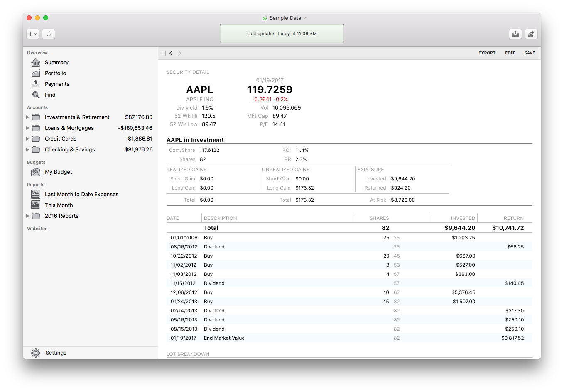Click the refresh toolbar icon
The image size is (564, 392).
pyautogui.click(x=49, y=34)
